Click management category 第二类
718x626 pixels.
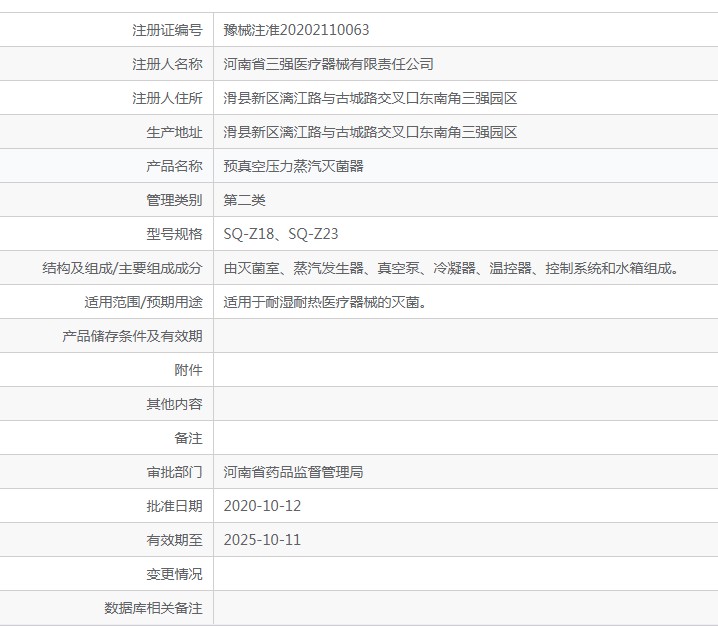[x=245, y=200]
